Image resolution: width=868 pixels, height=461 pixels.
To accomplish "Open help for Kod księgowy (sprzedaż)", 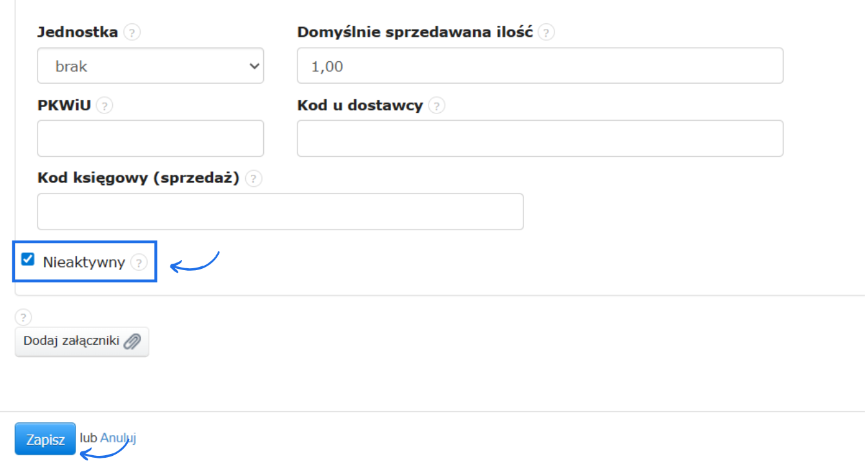I will (x=254, y=179).
